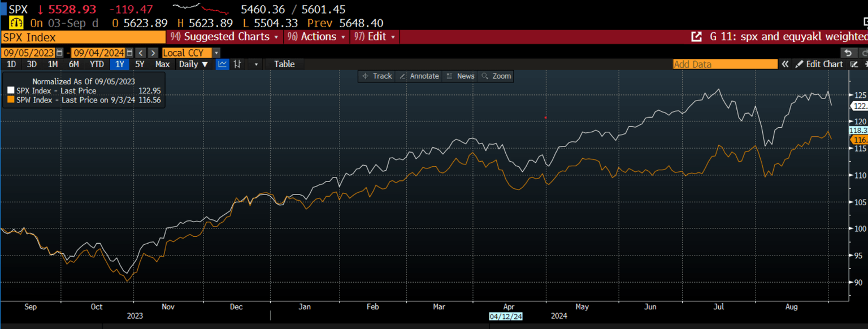
Task: Click the pop-out icon beside G 11
Action: [x=696, y=37]
